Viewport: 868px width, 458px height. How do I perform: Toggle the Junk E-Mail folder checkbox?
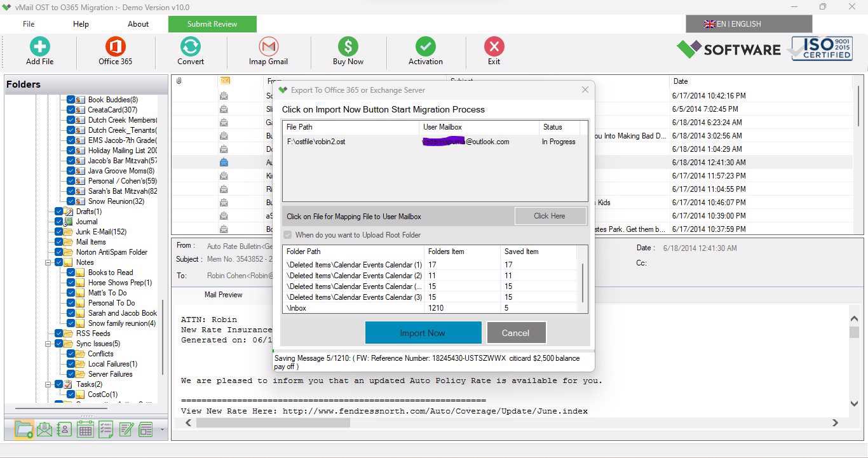[58, 232]
